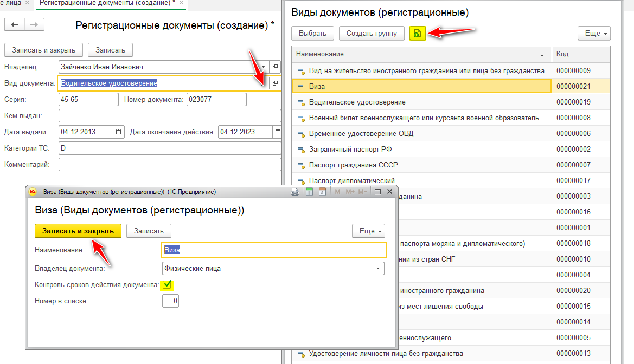Click the open-form icon beside Вид документа
The image size is (634, 364).
click(275, 83)
